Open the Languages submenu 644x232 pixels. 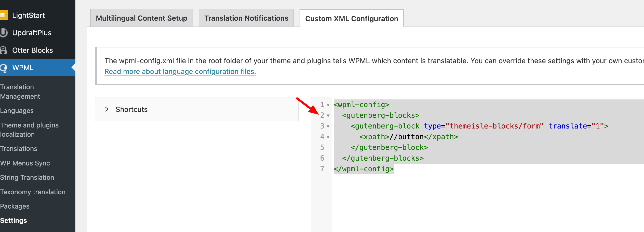pyautogui.click(x=17, y=111)
